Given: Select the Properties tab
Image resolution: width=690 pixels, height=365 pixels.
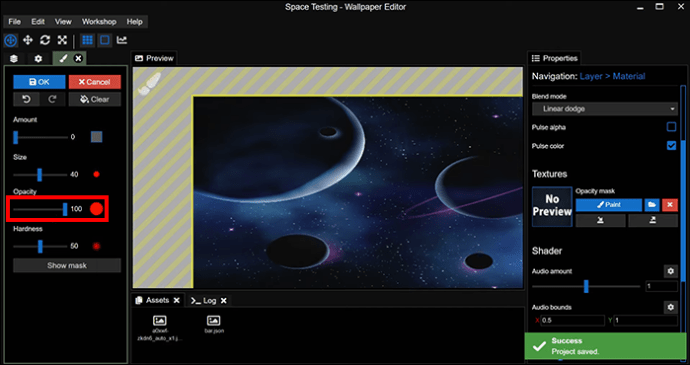Looking at the screenshot, I should (554, 58).
